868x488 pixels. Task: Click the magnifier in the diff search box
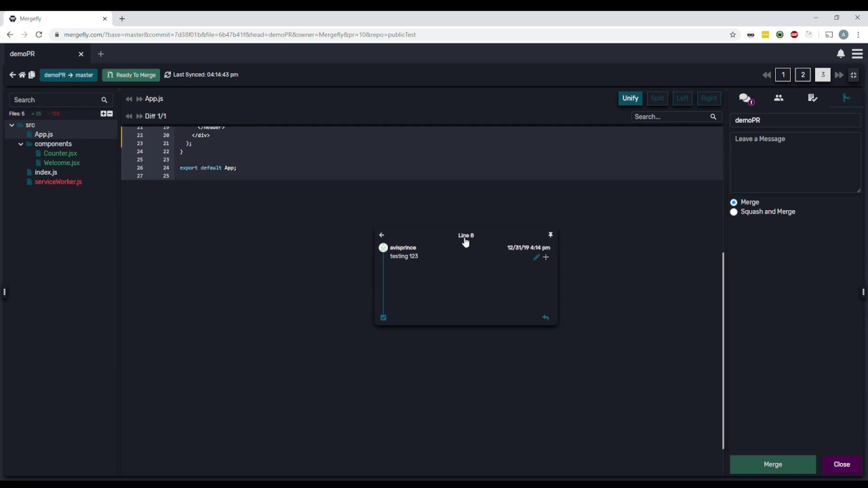click(x=713, y=117)
